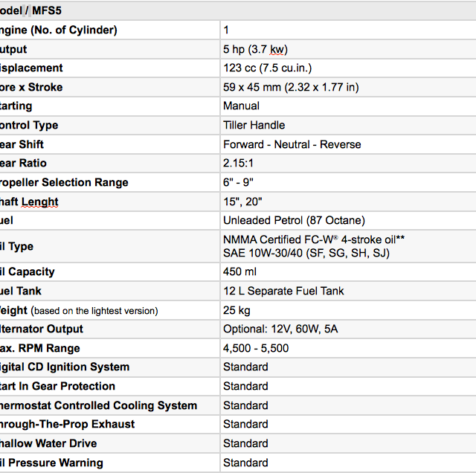Select the 'tart In Gear Protection' label
The width and height of the screenshot is (476, 473).
pos(58,387)
